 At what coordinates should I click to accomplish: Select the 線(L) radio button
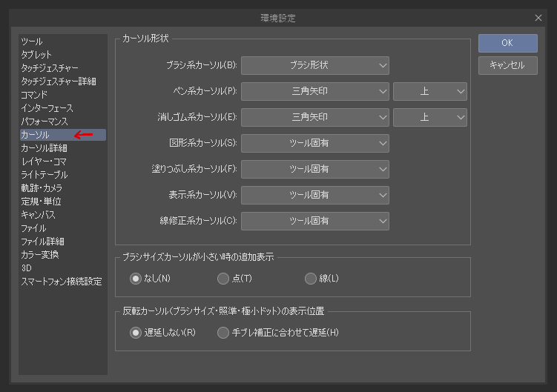tap(311, 279)
